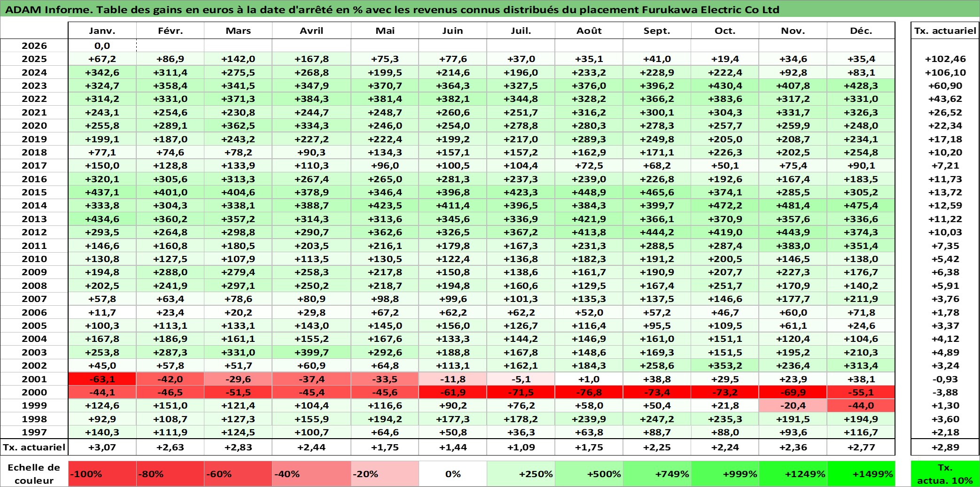The image size is (980, 487).
Task: Click the -0,93 actuarial rate for 2001
Action: coord(945,379)
